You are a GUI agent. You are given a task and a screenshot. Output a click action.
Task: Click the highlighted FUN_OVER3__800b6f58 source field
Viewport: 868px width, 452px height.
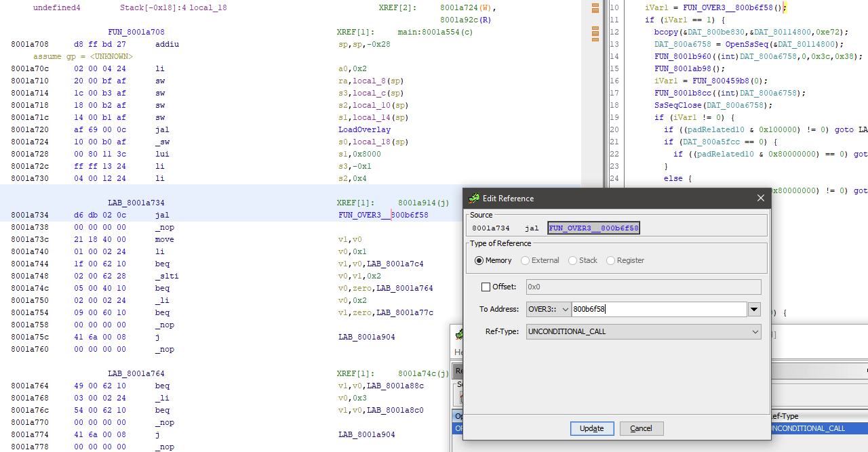(593, 228)
